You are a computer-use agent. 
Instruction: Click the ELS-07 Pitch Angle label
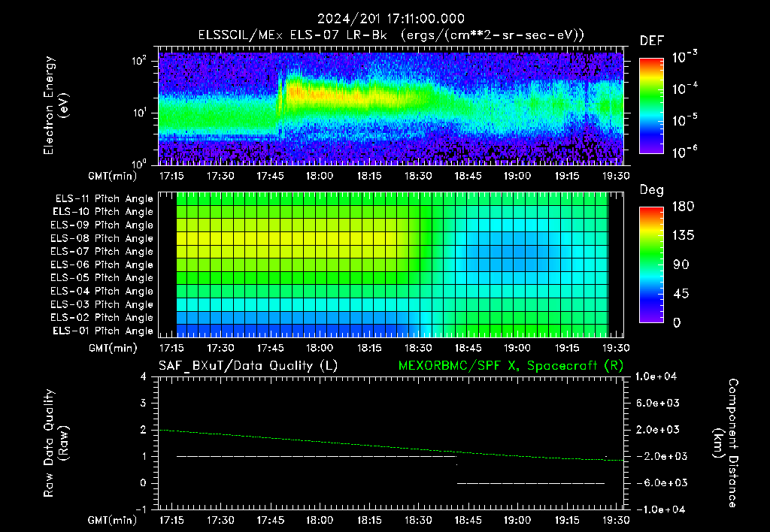pyautogui.click(x=102, y=251)
